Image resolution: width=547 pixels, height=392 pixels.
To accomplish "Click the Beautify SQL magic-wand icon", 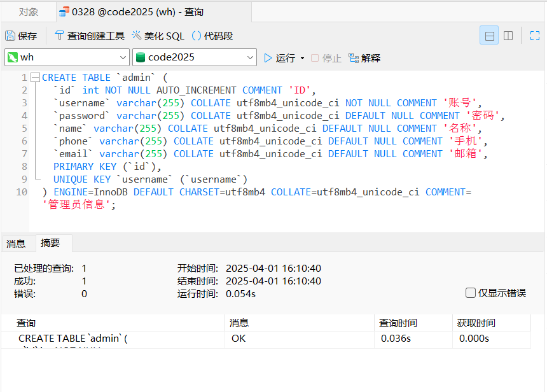I will (x=136, y=35).
